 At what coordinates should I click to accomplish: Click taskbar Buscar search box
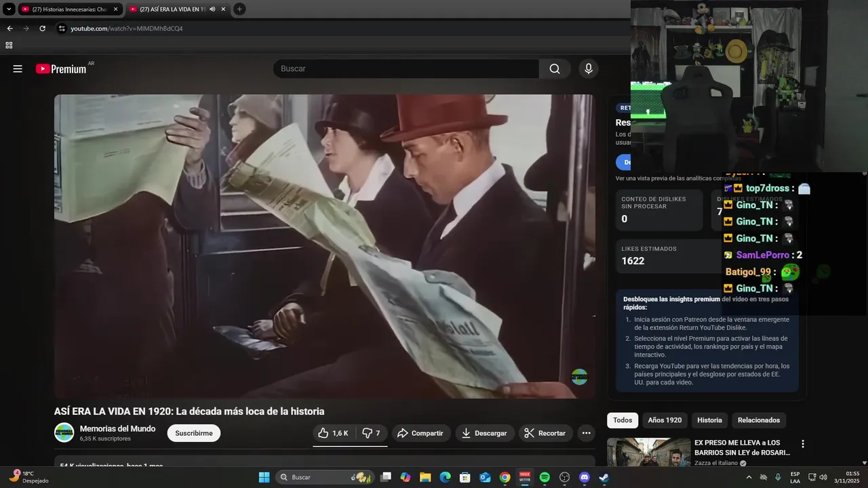click(325, 477)
